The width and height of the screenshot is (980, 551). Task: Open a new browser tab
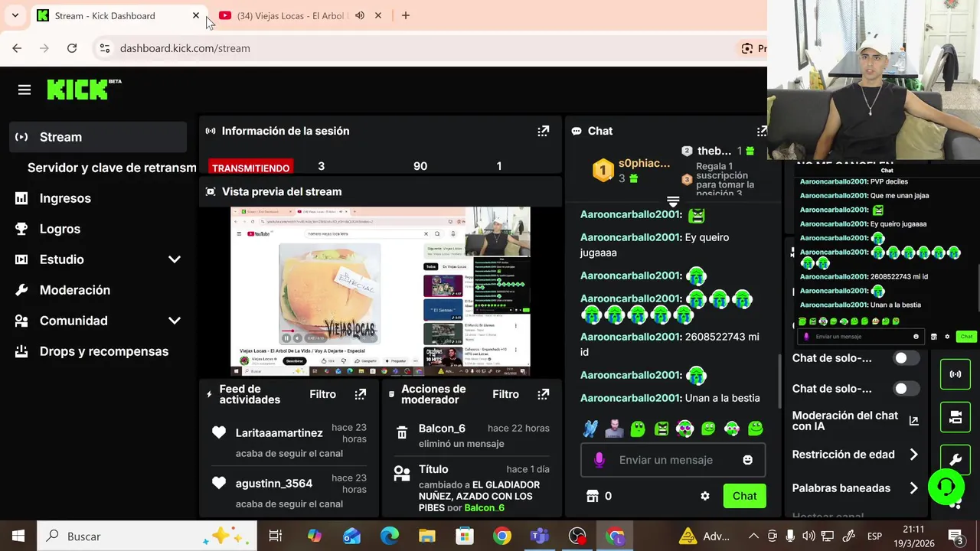406,15
